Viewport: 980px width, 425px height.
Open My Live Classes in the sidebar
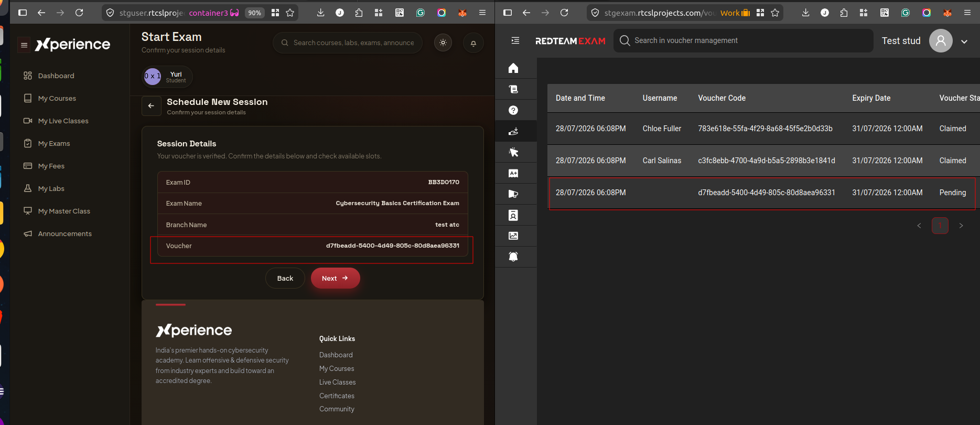pyautogui.click(x=63, y=121)
